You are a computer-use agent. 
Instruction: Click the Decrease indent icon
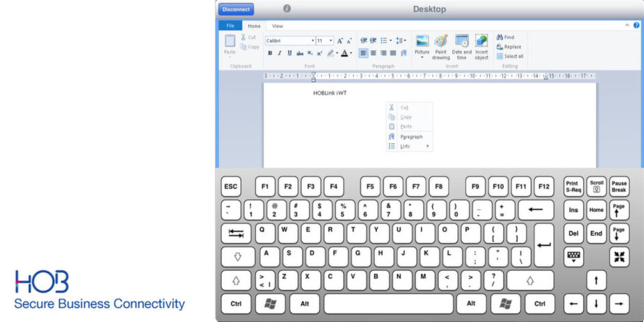364,41
